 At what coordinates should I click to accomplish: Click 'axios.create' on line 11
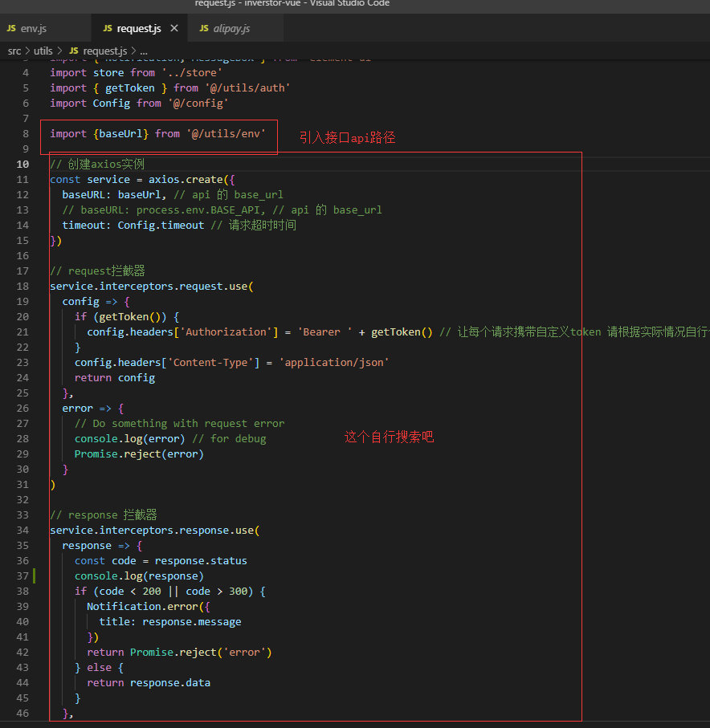point(186,180)
